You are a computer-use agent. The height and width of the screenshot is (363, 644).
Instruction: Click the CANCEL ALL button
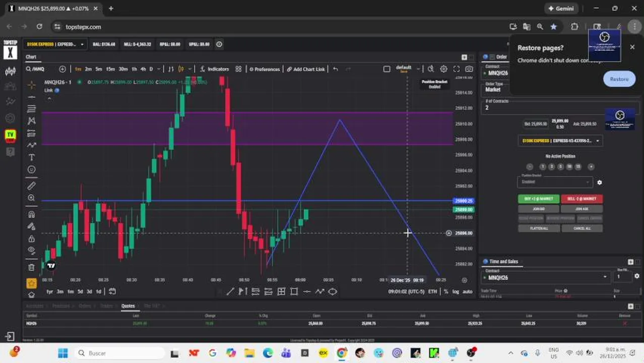582,228
